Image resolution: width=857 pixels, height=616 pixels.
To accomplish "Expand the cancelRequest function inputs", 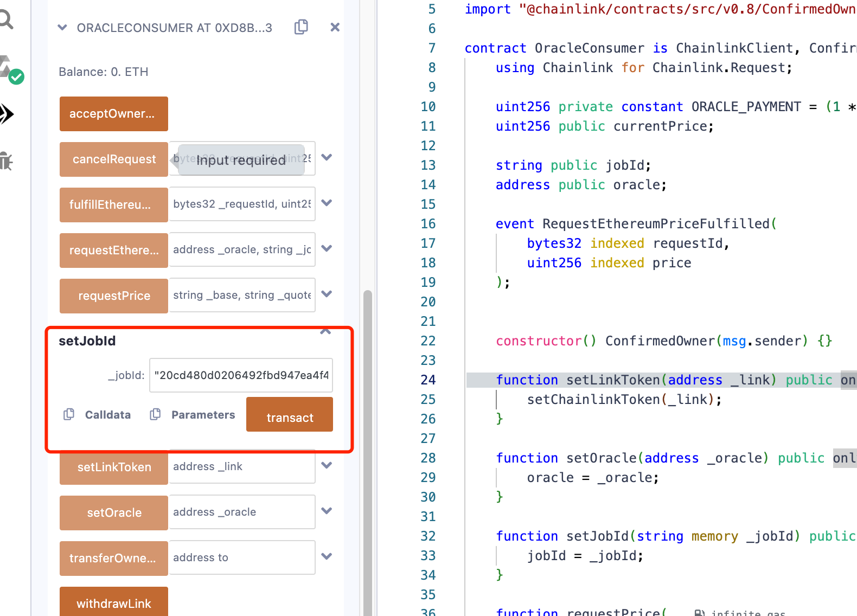I will (x=327, y=157).
